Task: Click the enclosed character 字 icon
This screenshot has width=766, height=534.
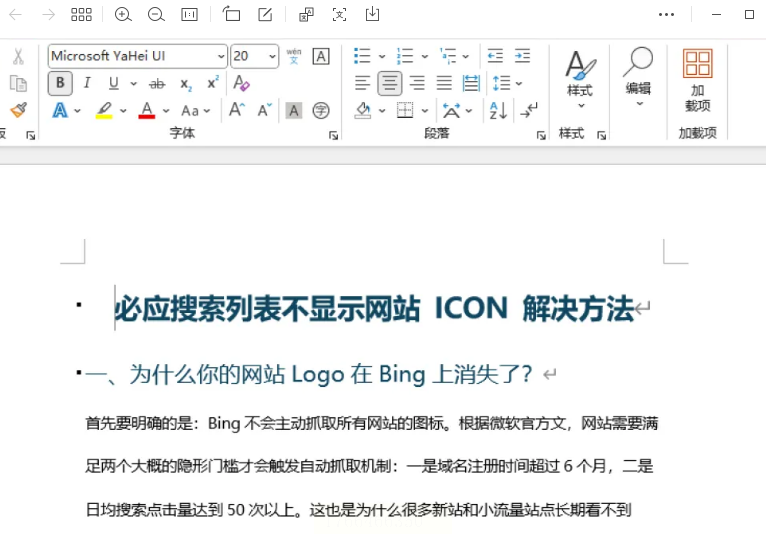Action: point(321,110)
